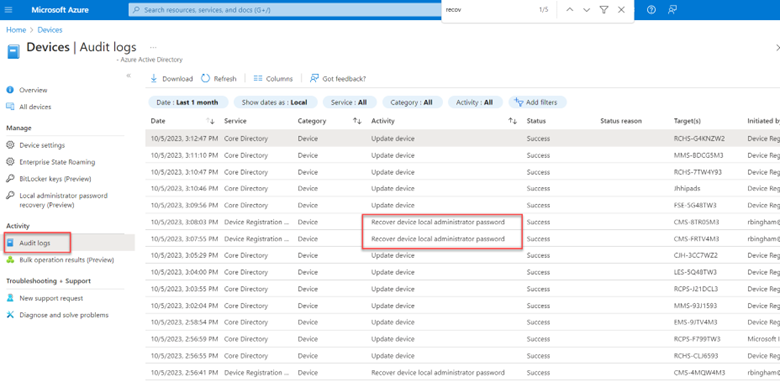The height and width of the screenshot is (382, 780).
Task: Open the Recover password entry at 2:56:41 PM
Action: (x=438, y=373)
